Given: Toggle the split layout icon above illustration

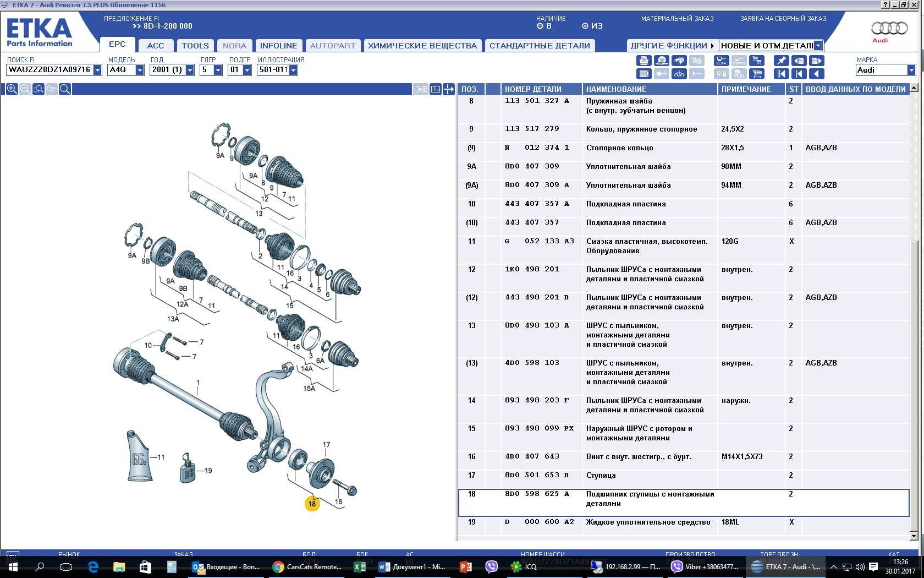Looking at the screenshot, I should click(435, 89).
